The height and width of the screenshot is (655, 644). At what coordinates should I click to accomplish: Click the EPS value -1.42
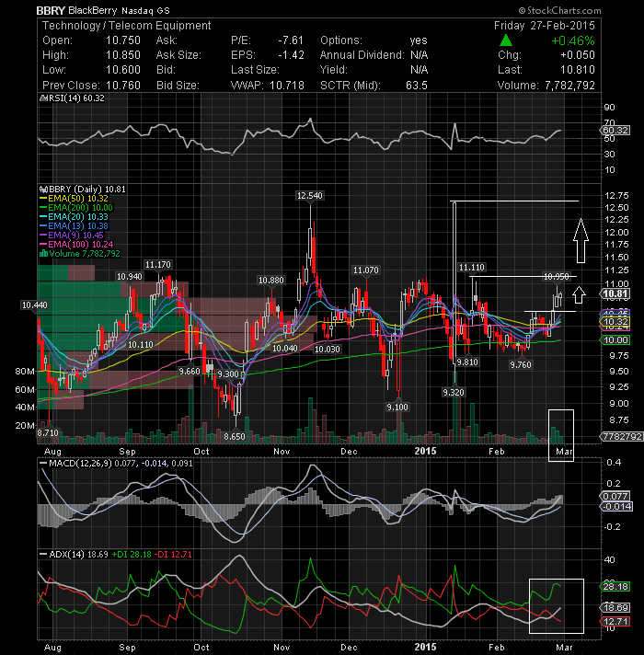click(291, 55)
